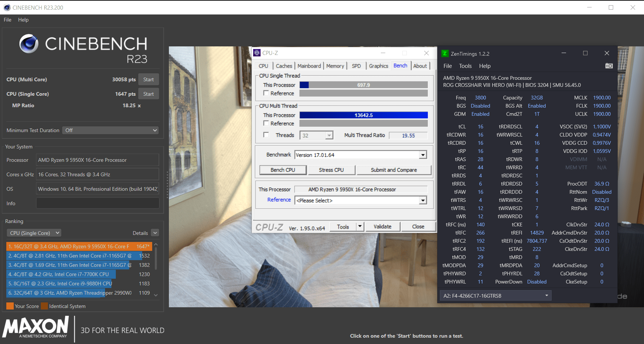The height and width of the screenshot is (344, 644).
Task: Open Cinebench Help menu
Action: 23,20
